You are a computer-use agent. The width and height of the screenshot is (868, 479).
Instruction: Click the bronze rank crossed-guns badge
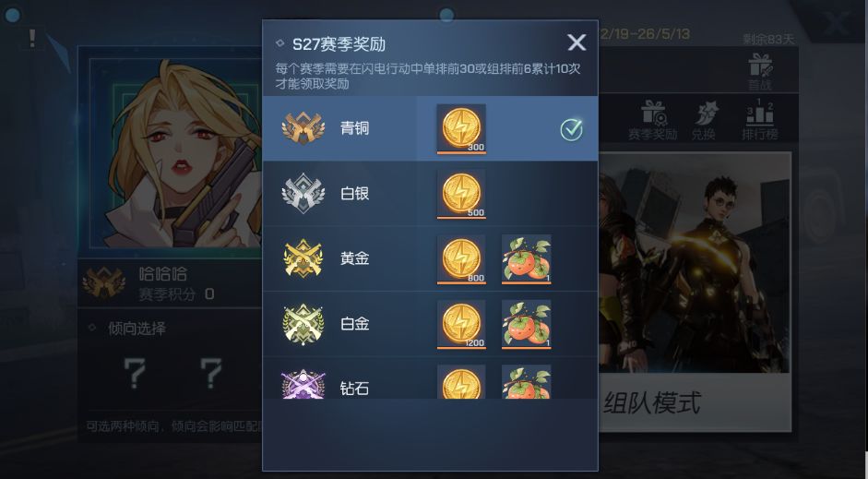303,128
